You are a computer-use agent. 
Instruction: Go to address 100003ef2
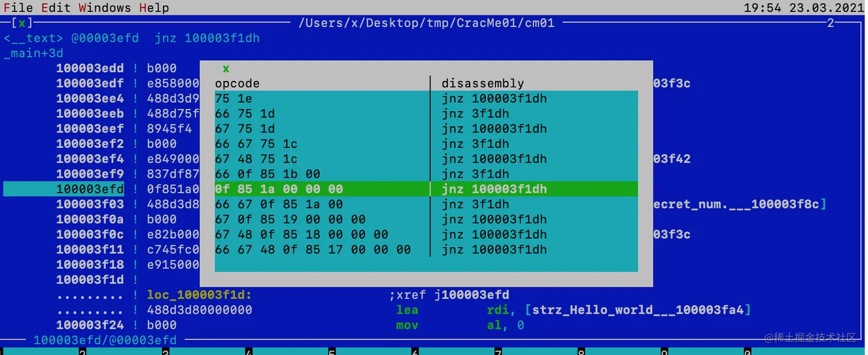[x=90, y=143]
